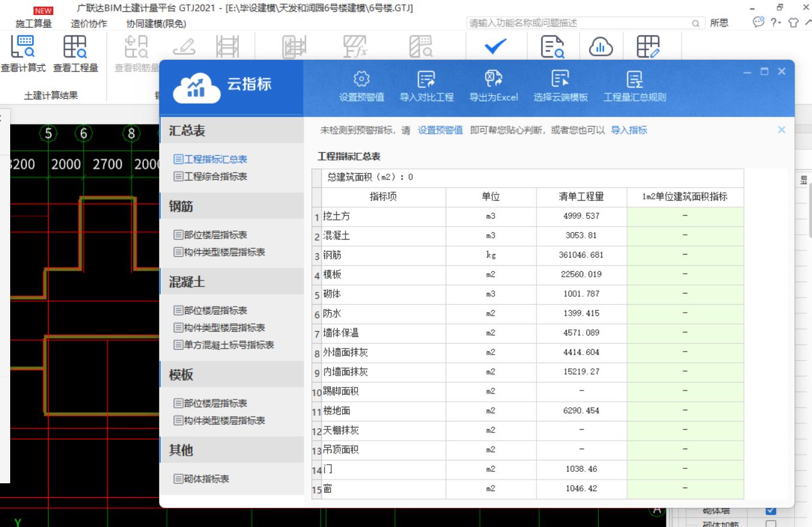Click the 内墙面抹灰 quantity 15219.27
This screenshot has width=812, height=527.
click(581, 372)
